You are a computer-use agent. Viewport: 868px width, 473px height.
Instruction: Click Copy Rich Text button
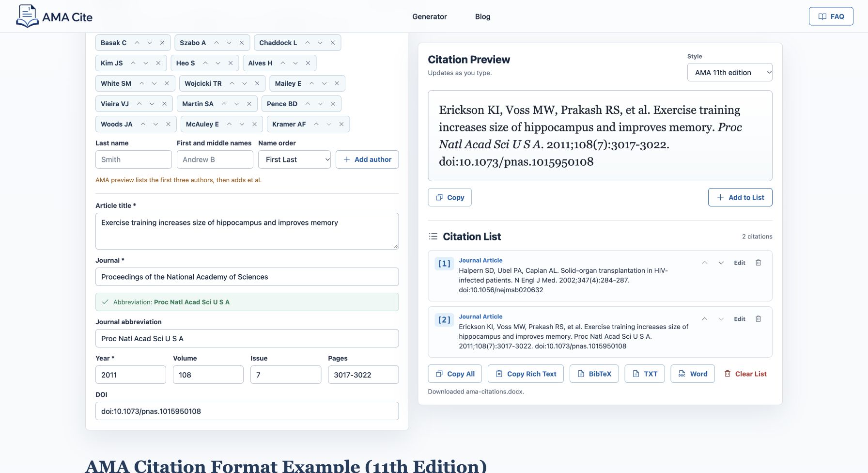pyautogui.click(x=526, y=374)
